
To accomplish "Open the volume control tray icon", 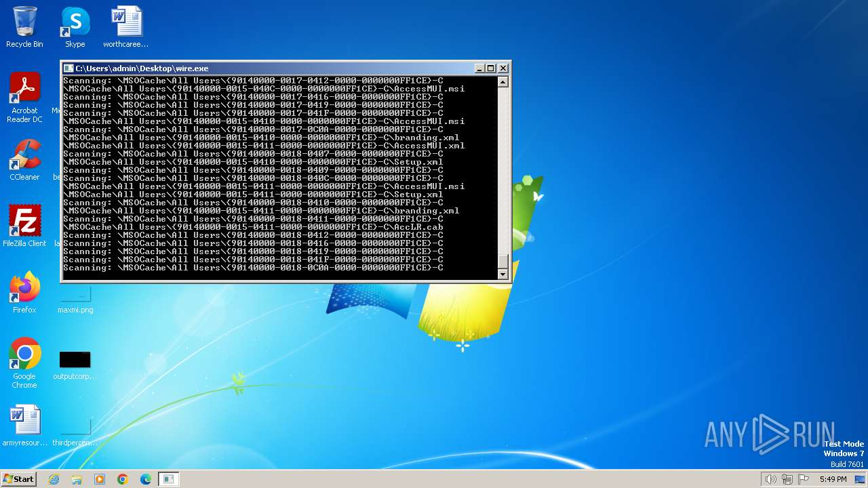I will [x=771, y=479].
